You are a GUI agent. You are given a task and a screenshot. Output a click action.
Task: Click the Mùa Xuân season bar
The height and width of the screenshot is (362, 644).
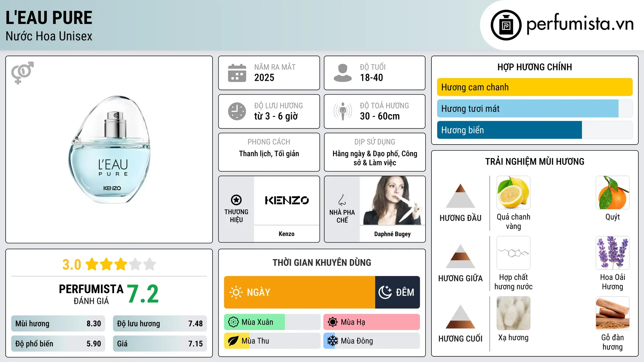[x=272, y=322]
